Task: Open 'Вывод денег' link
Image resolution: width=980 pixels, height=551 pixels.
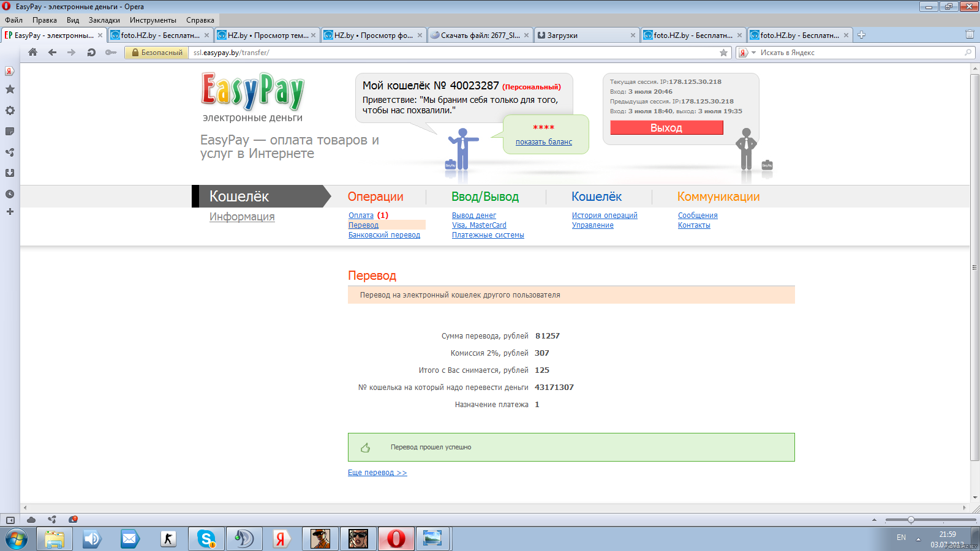Action: coord(474,216)
